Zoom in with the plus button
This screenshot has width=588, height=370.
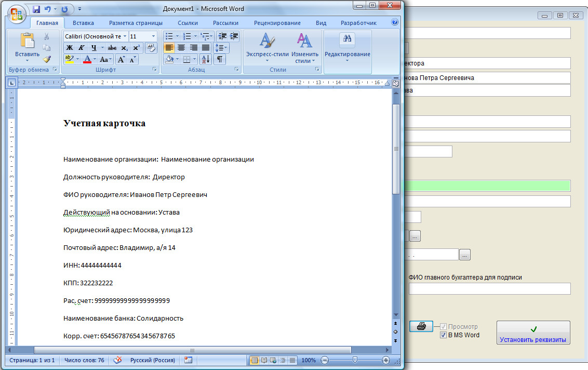coord(385,360)
